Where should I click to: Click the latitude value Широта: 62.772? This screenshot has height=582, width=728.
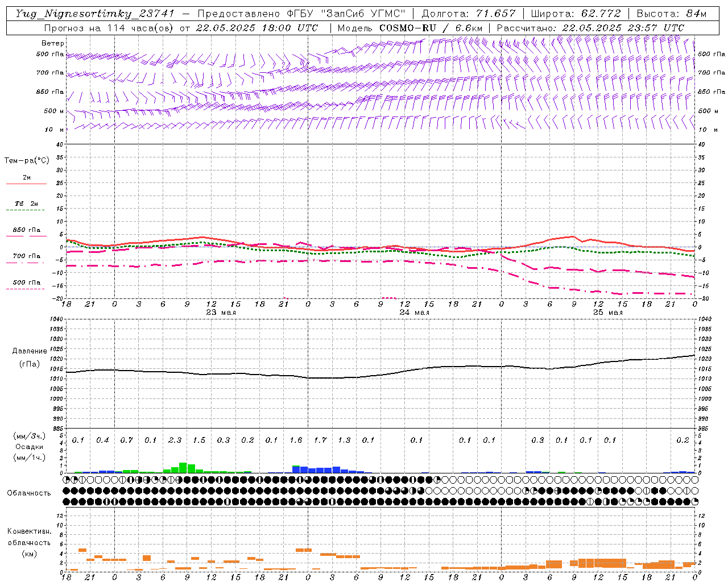pos(576,14)
